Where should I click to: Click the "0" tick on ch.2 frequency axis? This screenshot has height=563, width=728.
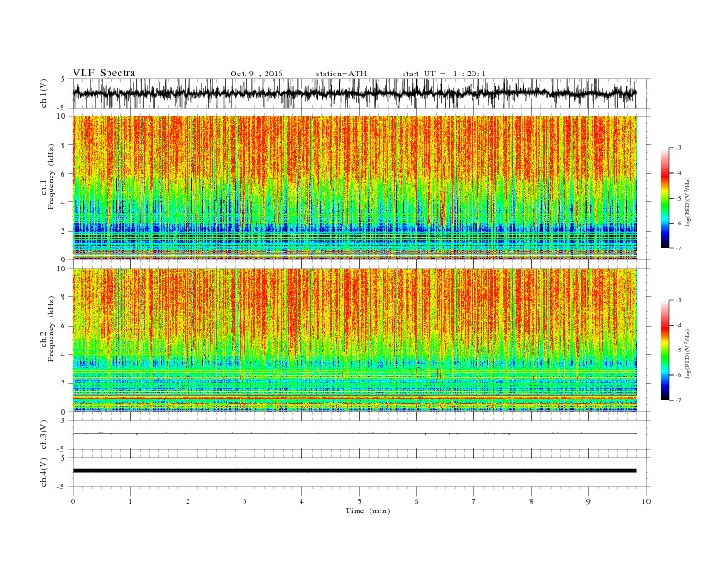pyautogui.click(x=64, y=412)
